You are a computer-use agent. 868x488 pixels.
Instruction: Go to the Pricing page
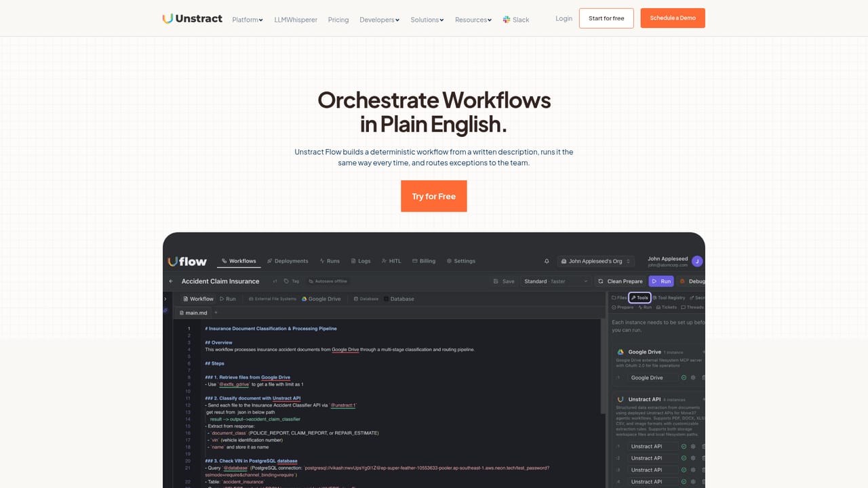coord(338,20)
